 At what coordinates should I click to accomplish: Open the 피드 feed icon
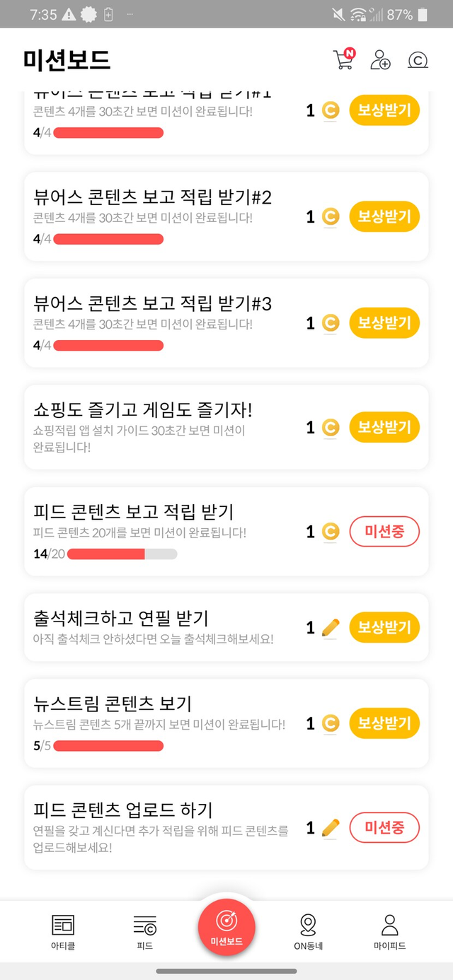144,925
